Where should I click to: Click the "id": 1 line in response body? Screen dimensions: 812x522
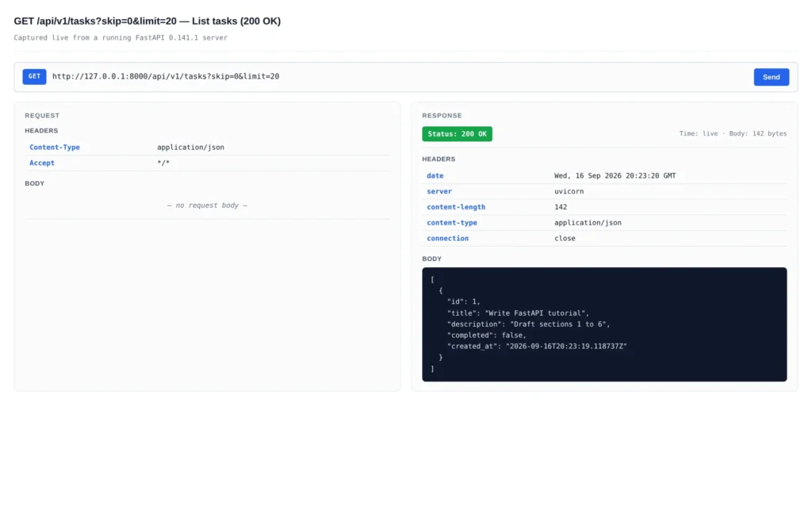pyautogui.click(x=463, y=301)
